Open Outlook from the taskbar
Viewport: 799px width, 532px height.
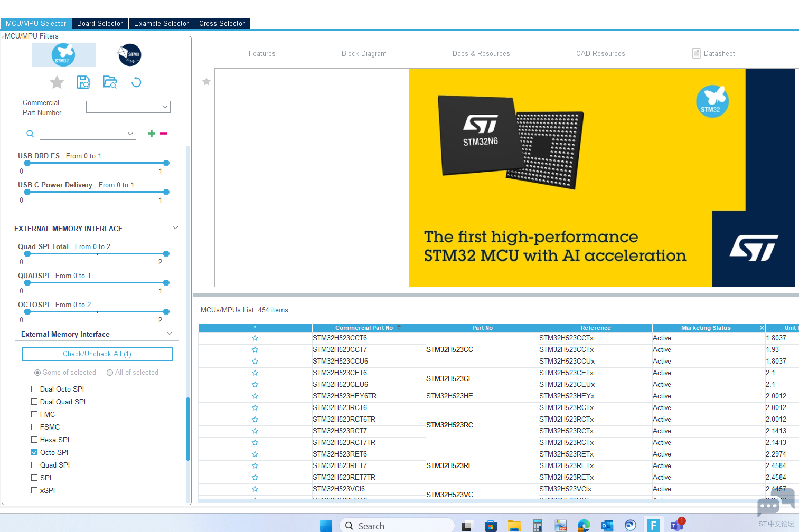607,526
